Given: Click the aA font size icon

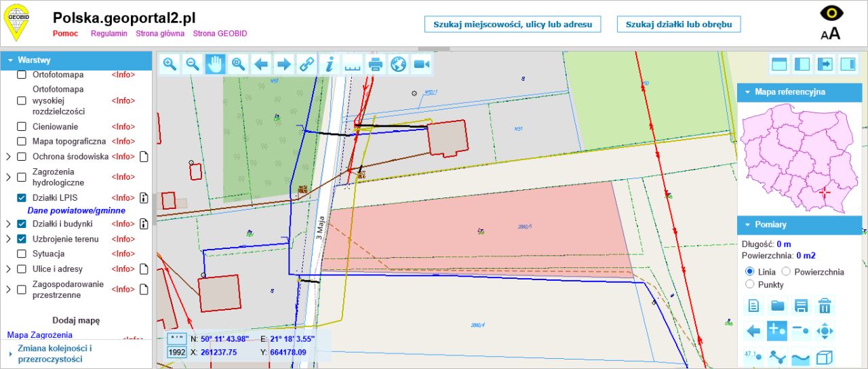Looking at the screenshot, I should [x=831, y=33].
